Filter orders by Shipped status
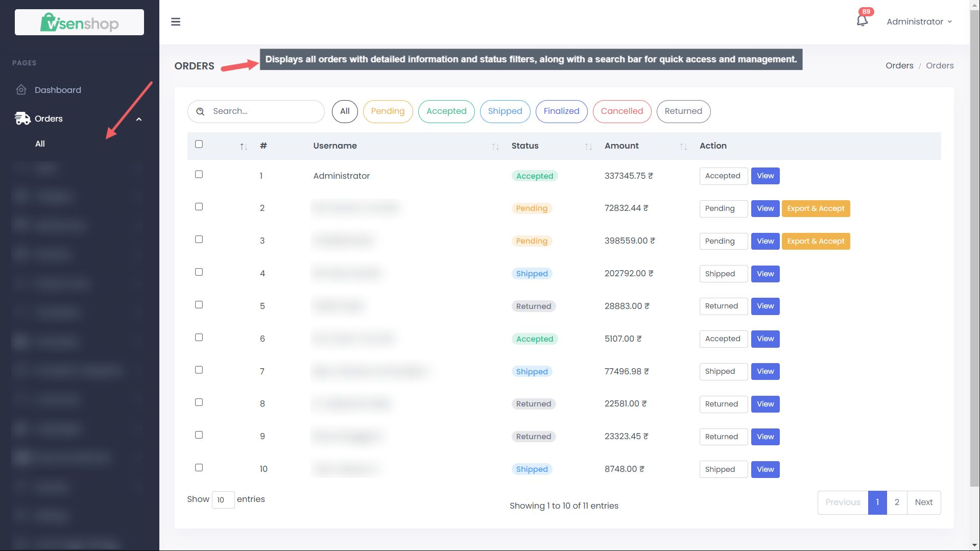The image size is (980, 551). coord(505,111)
